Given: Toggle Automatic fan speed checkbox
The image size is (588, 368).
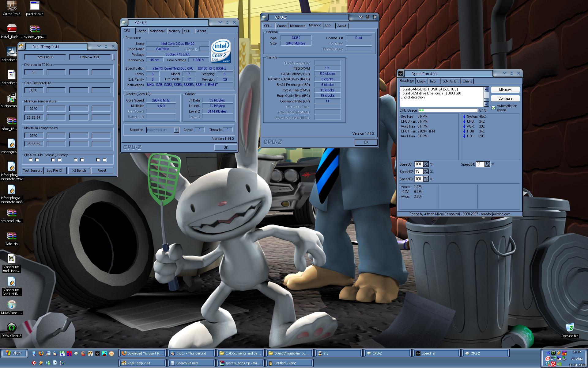Looking at the screenshot, I should (x=493, y=108).
